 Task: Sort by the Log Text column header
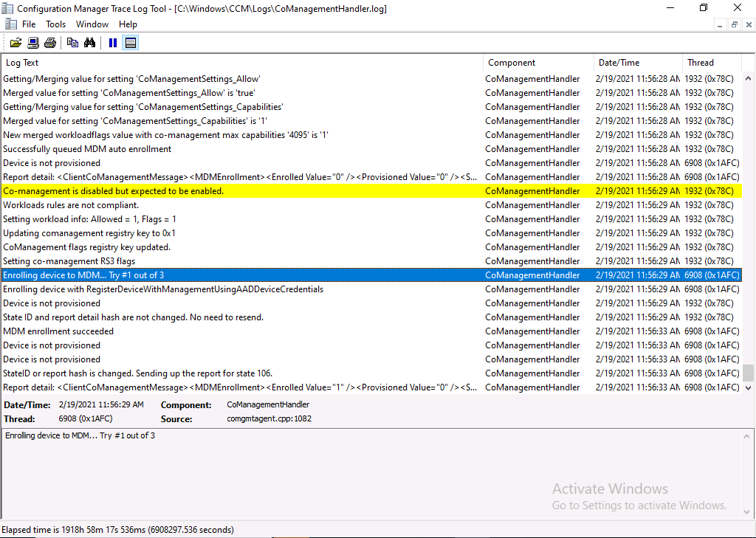coord(242,63)
